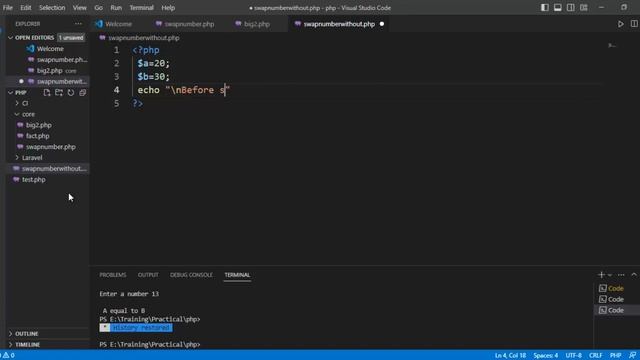Select first Code terminal in list

[x=616, y=289]
